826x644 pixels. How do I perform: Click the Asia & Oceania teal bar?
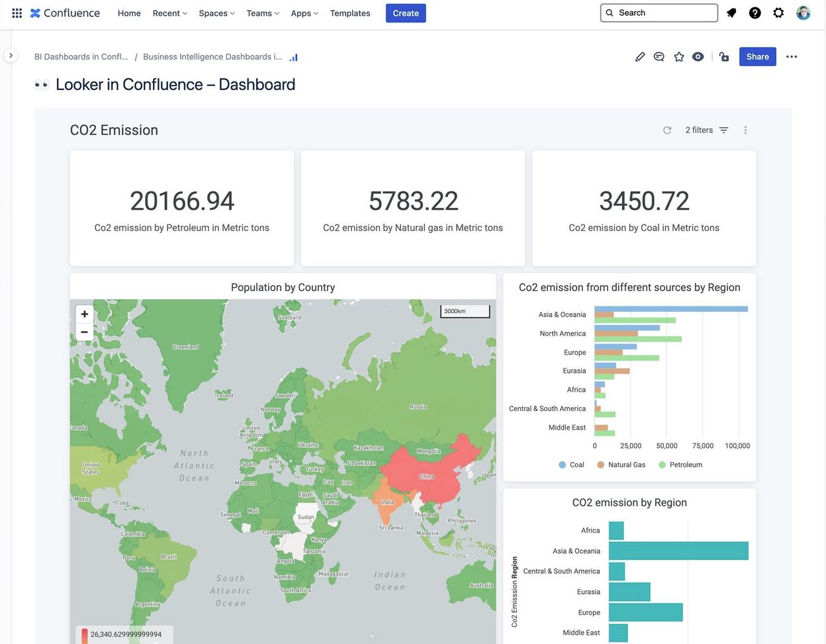[x=678, y=551]
